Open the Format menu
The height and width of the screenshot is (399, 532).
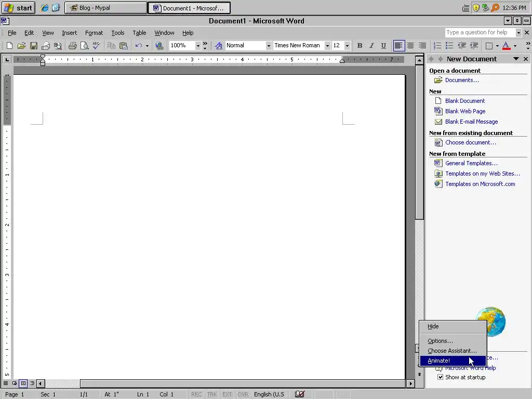94,33
